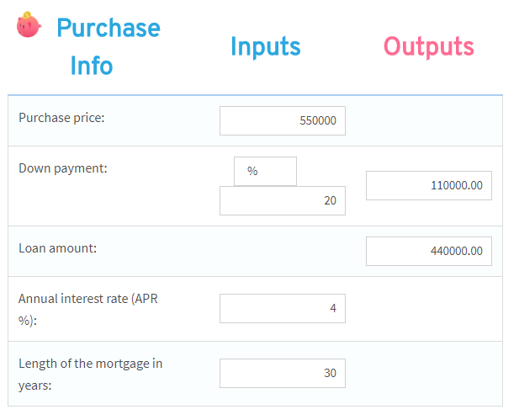
Task: Click the value 550000 in purchase price
Action: click(x=318, y=120)
